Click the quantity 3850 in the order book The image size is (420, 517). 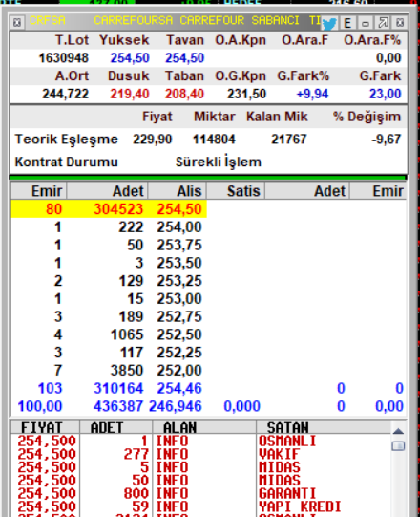click(127, 370)
